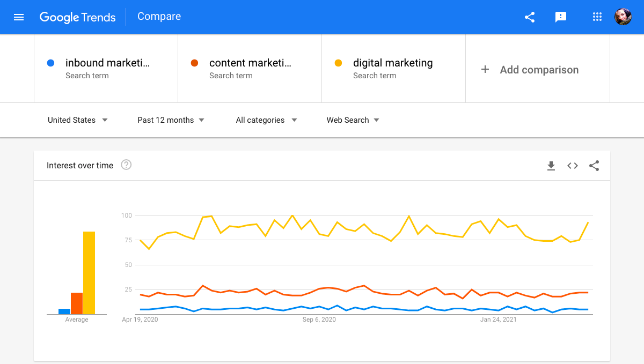Change the Past 12 months time range
This screenshot has width=644, height=364.
point(171,120)
